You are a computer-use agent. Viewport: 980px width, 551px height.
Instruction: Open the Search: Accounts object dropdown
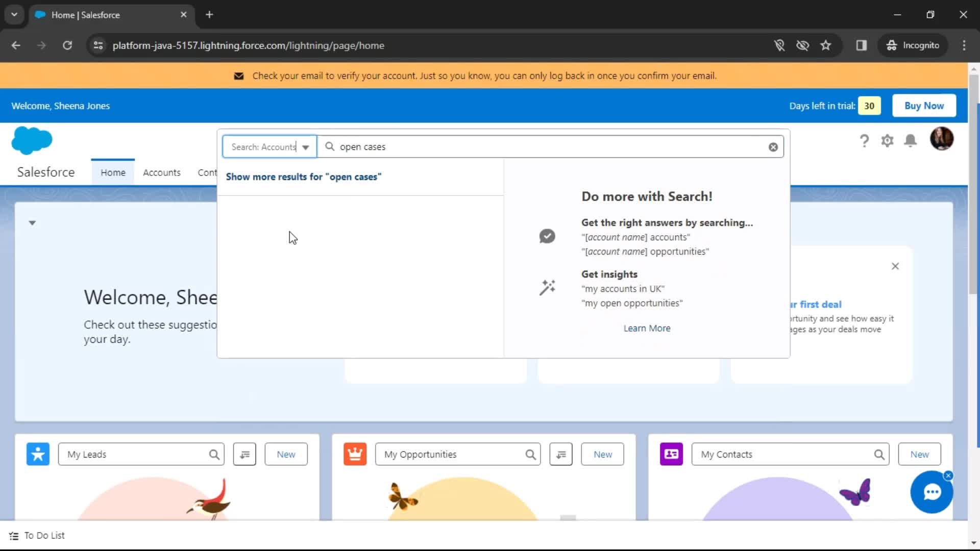[269, 147]
